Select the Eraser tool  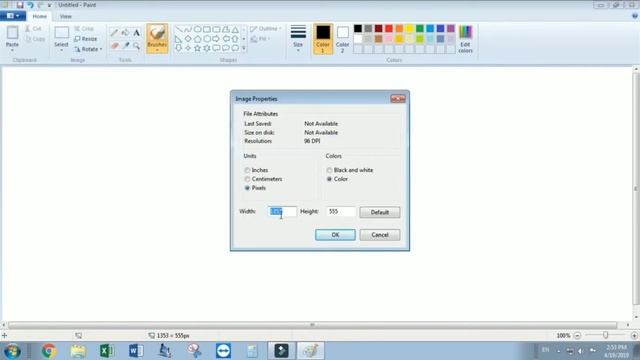click(114, 46)
